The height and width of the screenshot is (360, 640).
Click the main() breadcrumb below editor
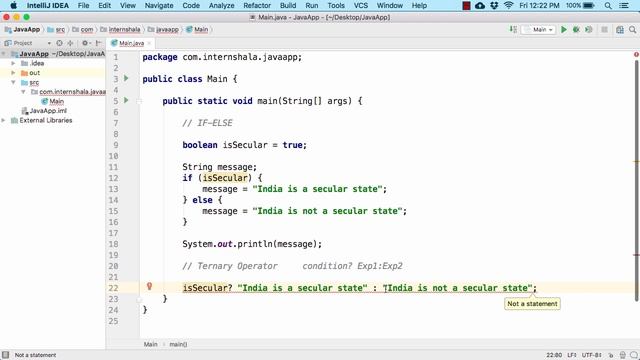178,344
